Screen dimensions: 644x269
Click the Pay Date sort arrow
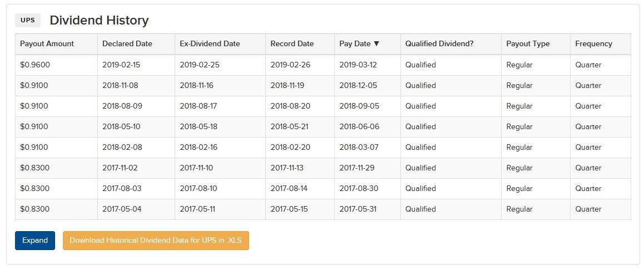(377, 44)
